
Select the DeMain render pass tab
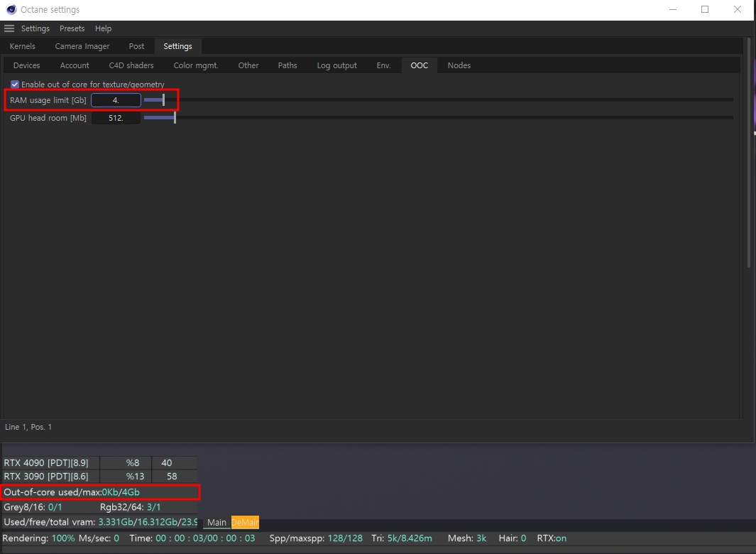pyautogui.click(x=245, y=522)
